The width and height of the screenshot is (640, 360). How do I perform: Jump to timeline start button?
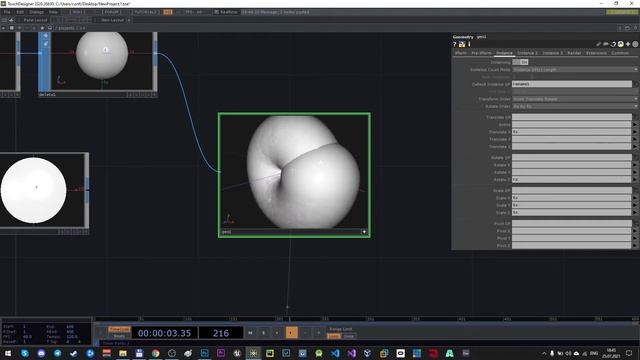[250, 333]
